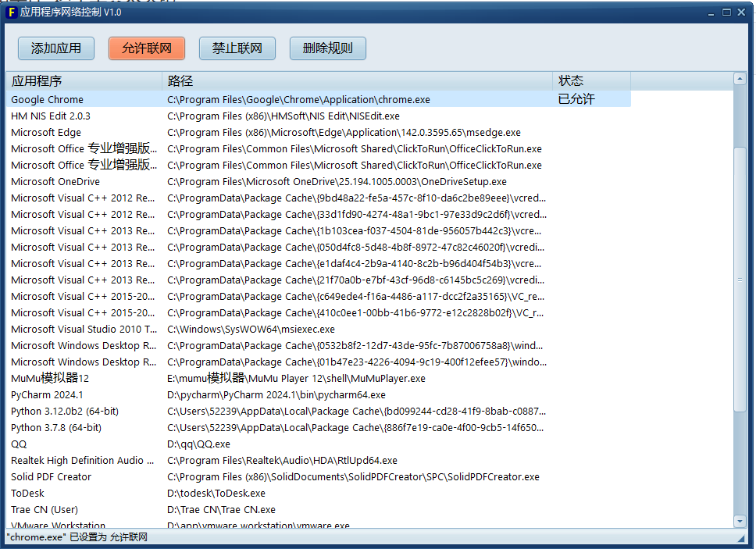Select Microsoft Edge in the list
Image resolution: width=756 pixels, height=549 pixels.
[46, 133]
